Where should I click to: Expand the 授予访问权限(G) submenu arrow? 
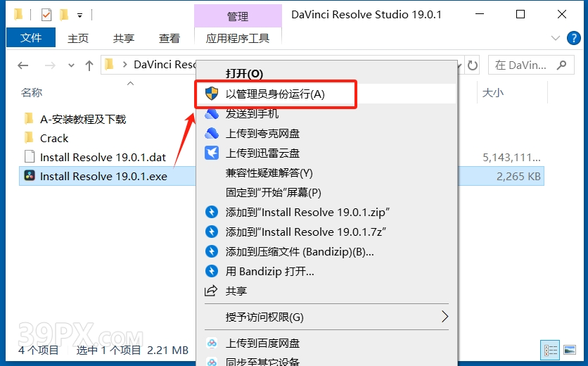[445, 317]
